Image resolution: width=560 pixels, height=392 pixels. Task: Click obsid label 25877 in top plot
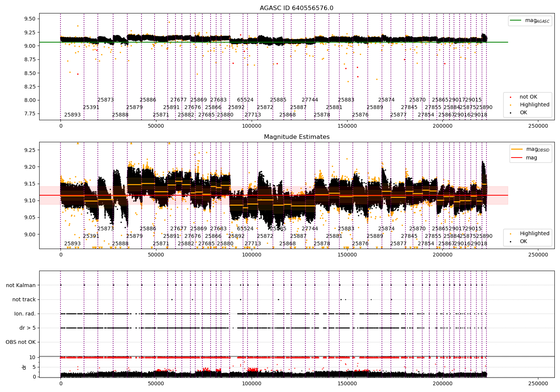tap(398, 115)
